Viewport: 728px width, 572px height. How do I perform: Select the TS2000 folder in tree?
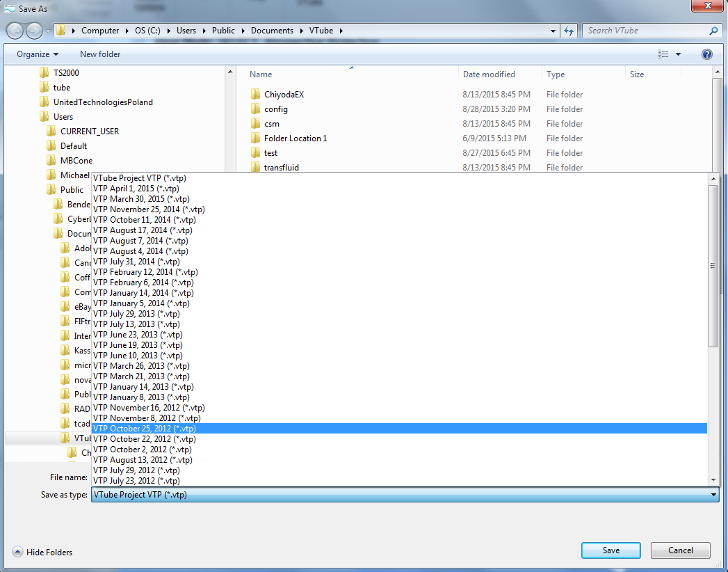point(67,72)
